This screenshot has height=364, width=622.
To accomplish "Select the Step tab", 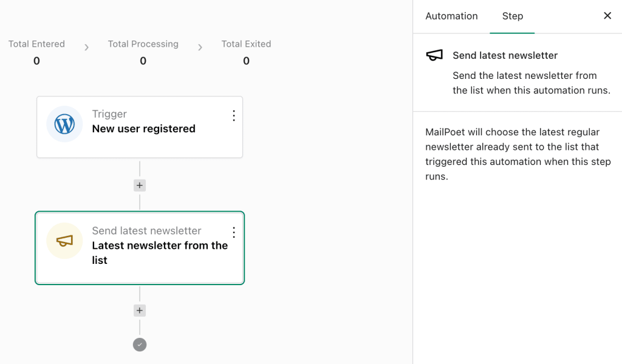I will tap(512, 16).
